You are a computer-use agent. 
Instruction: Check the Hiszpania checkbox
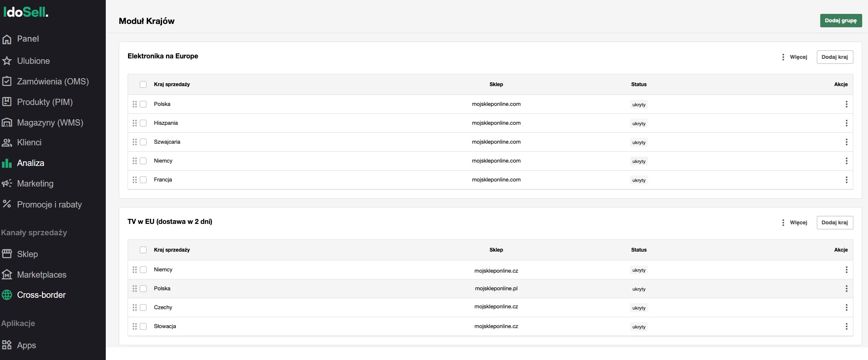(143, 123)
